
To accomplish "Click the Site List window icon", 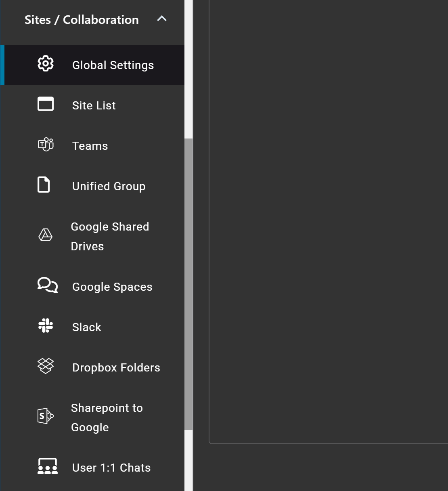I will click(x=46, y=104).
